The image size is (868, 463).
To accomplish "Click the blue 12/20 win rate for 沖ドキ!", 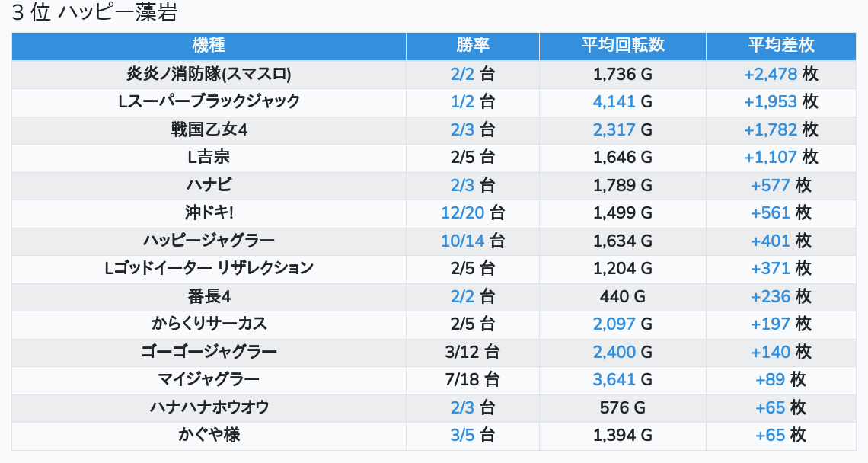I will pos(462,212).
